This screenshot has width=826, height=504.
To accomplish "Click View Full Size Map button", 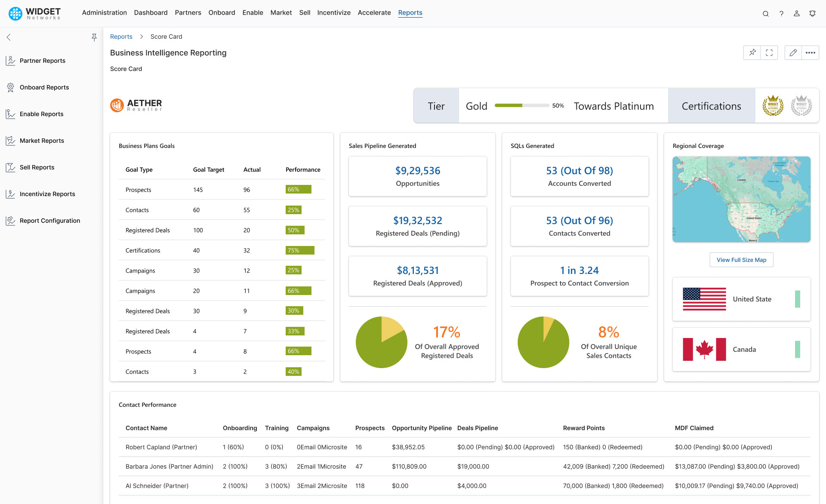I will click(741, 260).
